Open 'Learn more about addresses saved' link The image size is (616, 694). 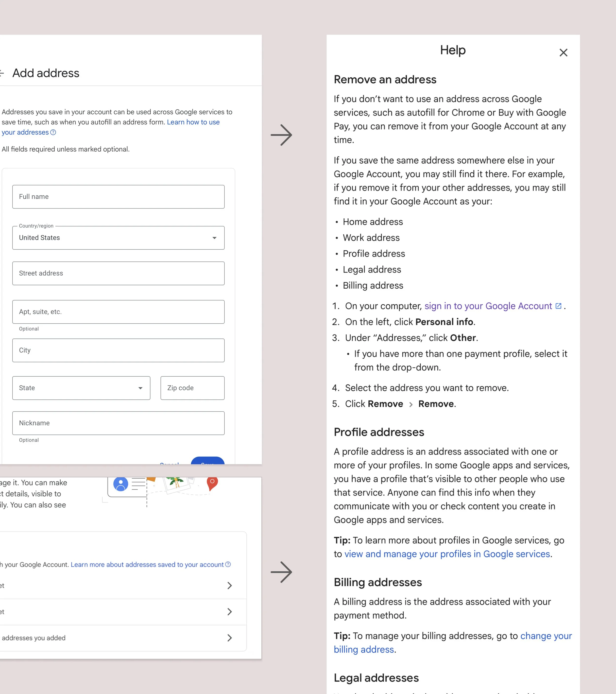click(147, 564)
